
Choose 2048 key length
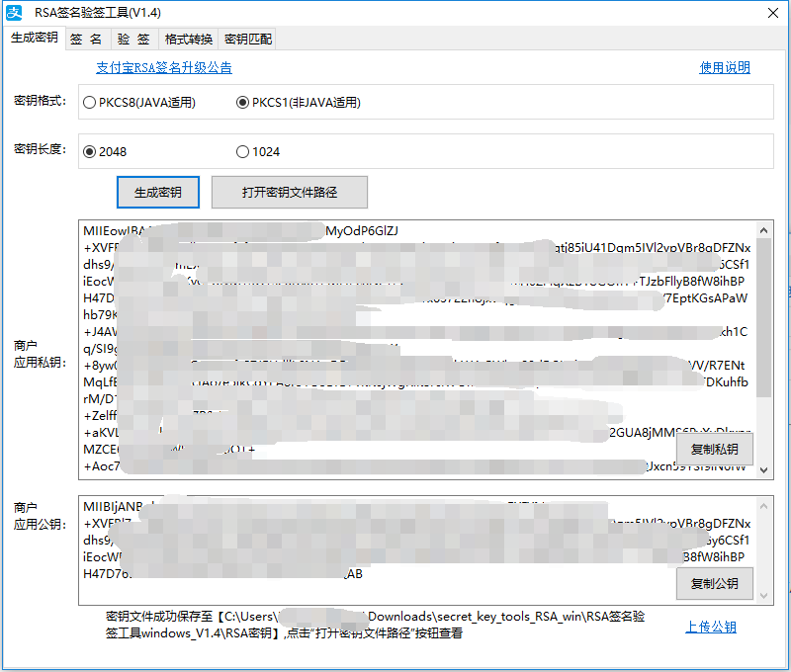click(90, 151)
